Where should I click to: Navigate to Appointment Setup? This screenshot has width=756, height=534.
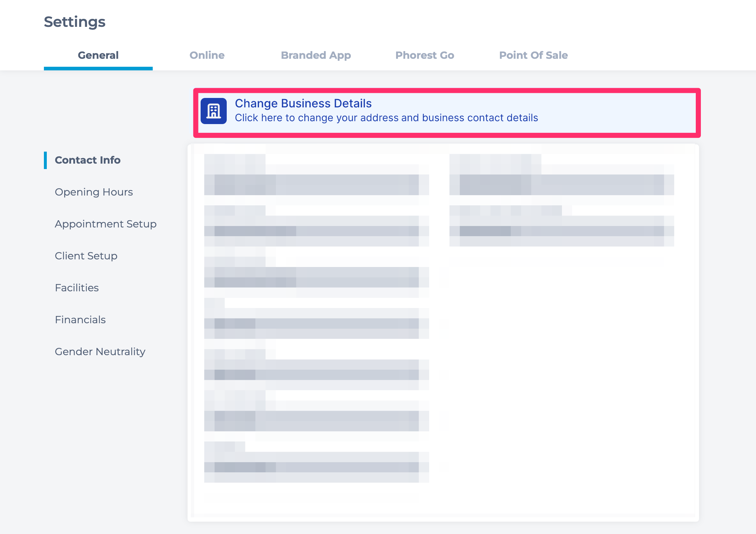point(106,224)
